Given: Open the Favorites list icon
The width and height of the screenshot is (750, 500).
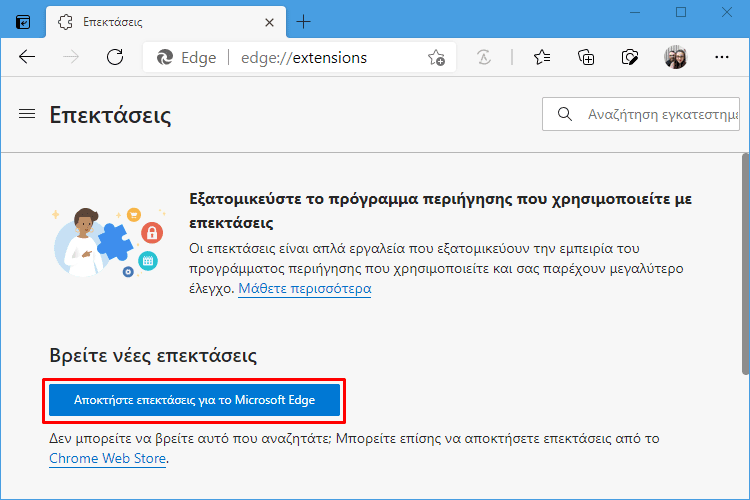Looking at the screenshot, I should click(x=541, y=57).
